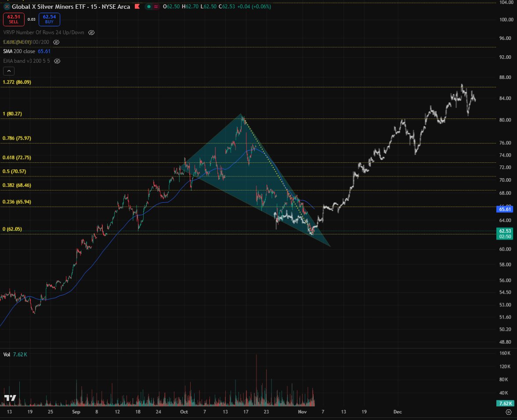Click the Global X Silver Miners ETF logo icon

coord(7,7)
